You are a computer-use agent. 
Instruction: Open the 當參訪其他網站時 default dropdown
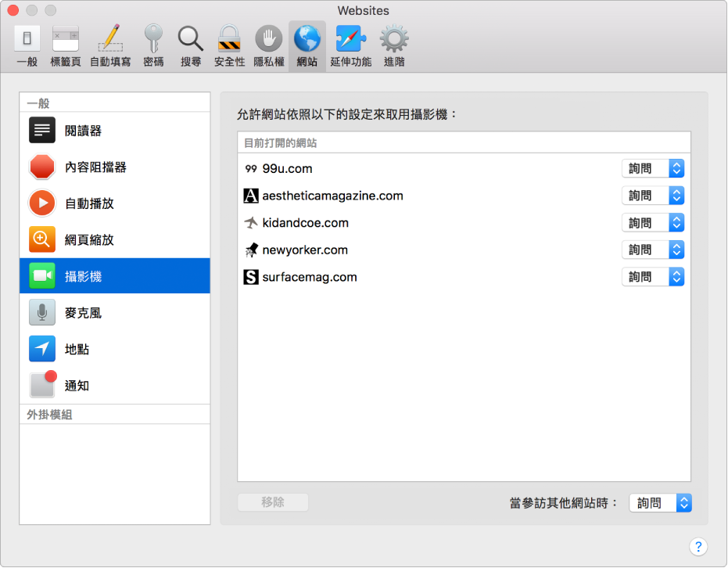(x=660, y=503)
